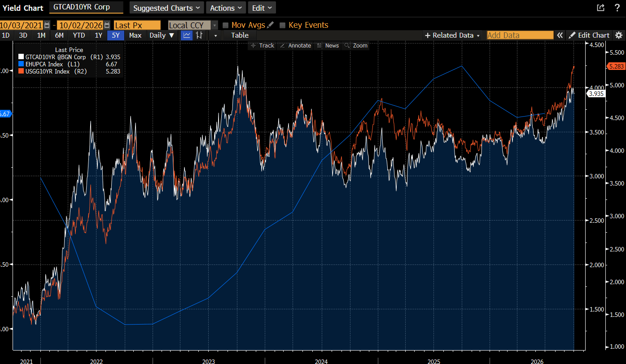
Task: Select the YTD range tab
Action: point(79,35)
